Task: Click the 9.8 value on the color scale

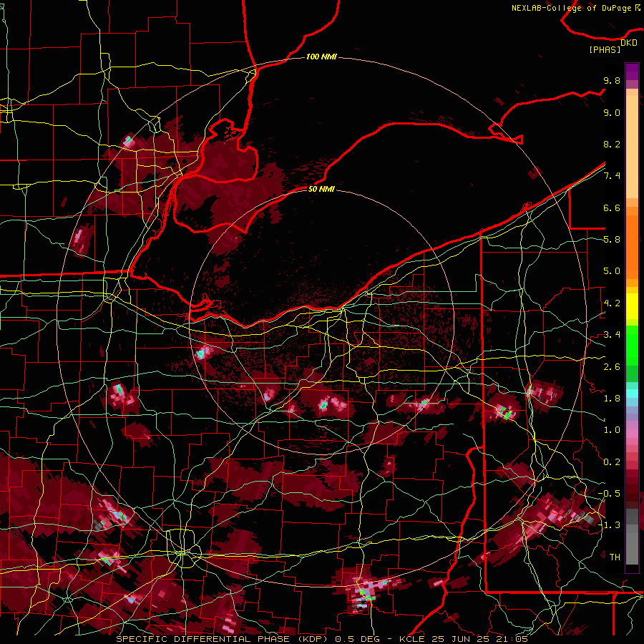Action: click(x=612, y=80)
